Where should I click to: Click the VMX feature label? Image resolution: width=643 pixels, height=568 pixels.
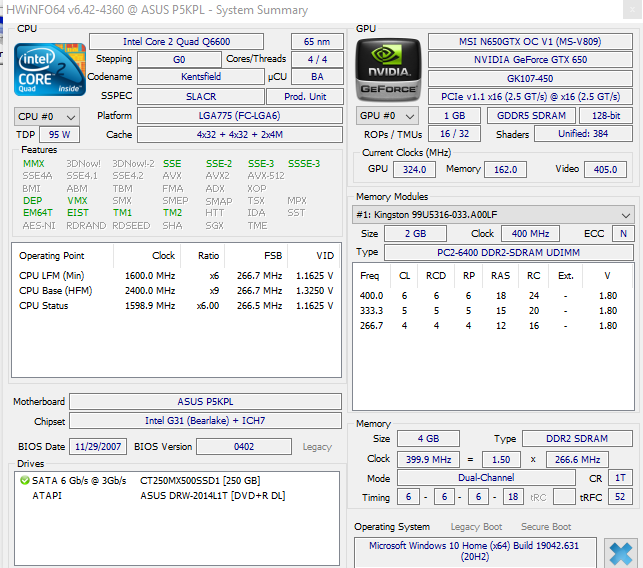click(x=77, y=201)
